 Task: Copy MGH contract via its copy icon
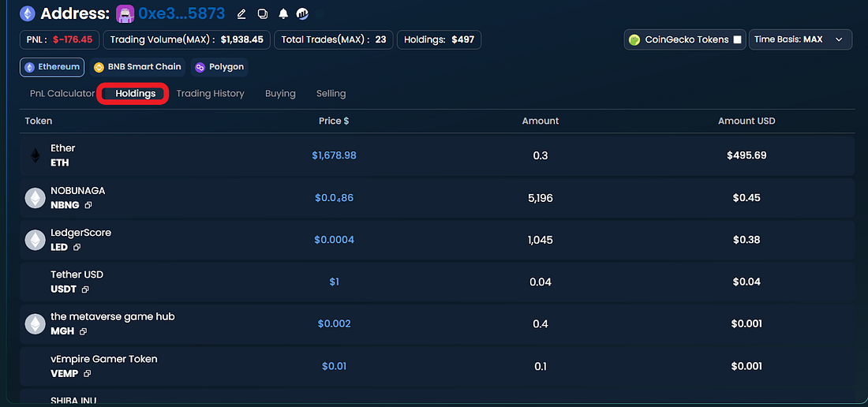point(83,331)
